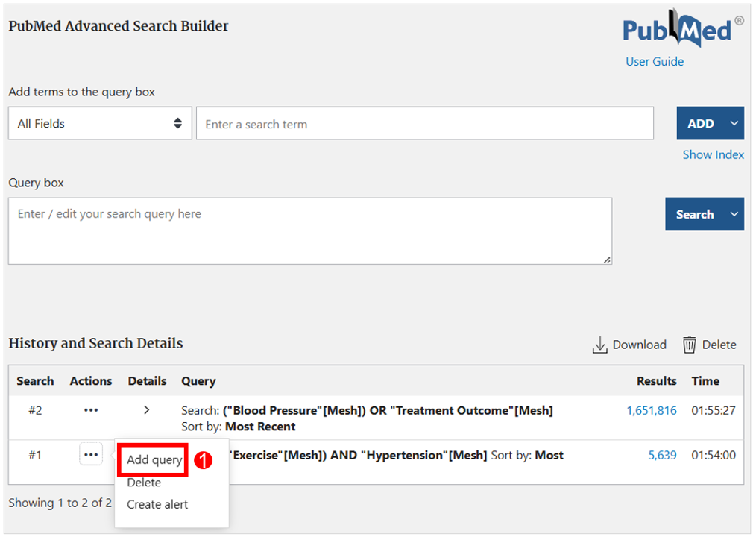Screen dimensions: 756x537
Task: Open the 5,639 results link
Action: pyautogui.click(x=662, y=455)
